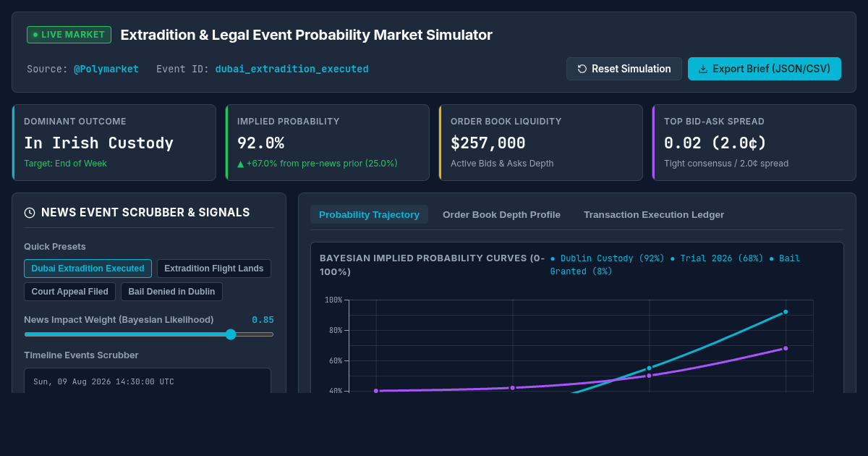Click the Trial 2026 (68%) legend entry
The image size is (868, 456).
[716, 258]
